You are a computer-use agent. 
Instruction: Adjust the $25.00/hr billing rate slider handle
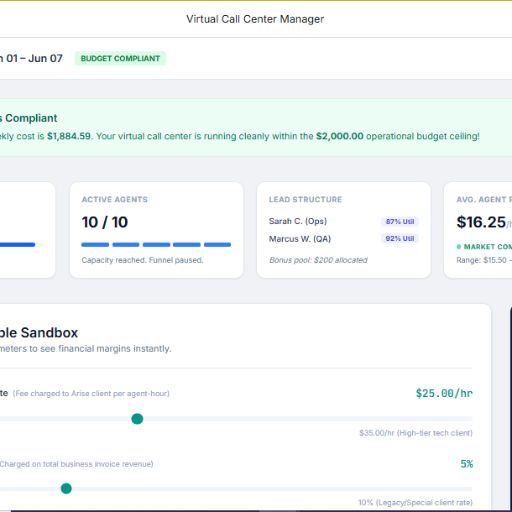tap(137, 419)
